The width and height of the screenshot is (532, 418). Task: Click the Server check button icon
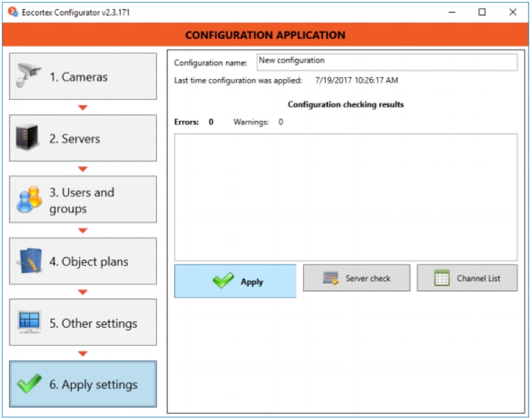coord(331,278)
